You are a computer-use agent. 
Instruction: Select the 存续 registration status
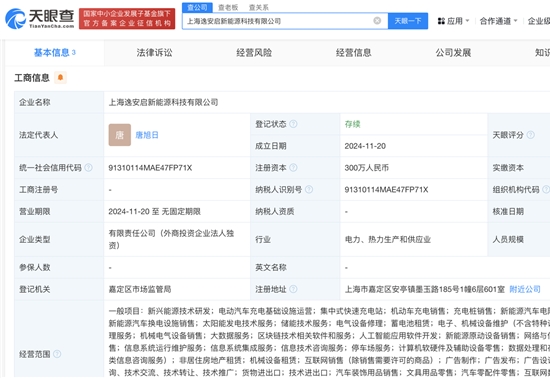(353, 124)
